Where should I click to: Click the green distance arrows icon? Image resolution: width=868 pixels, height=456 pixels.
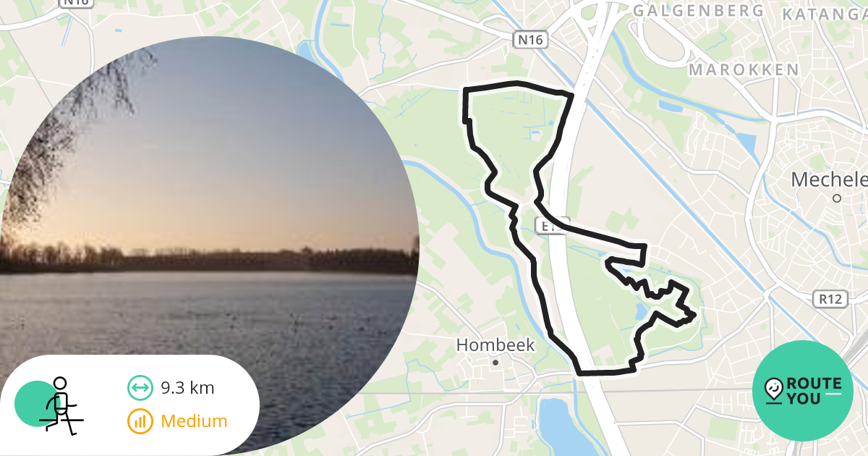[140, 388]
